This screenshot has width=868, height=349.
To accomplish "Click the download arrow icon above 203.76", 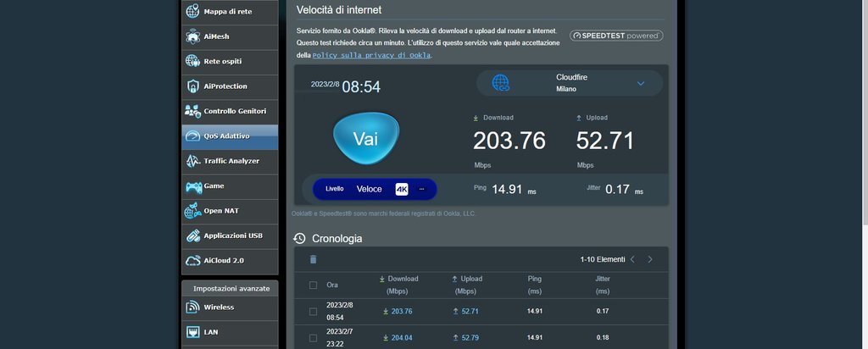I will pos(476,118).
